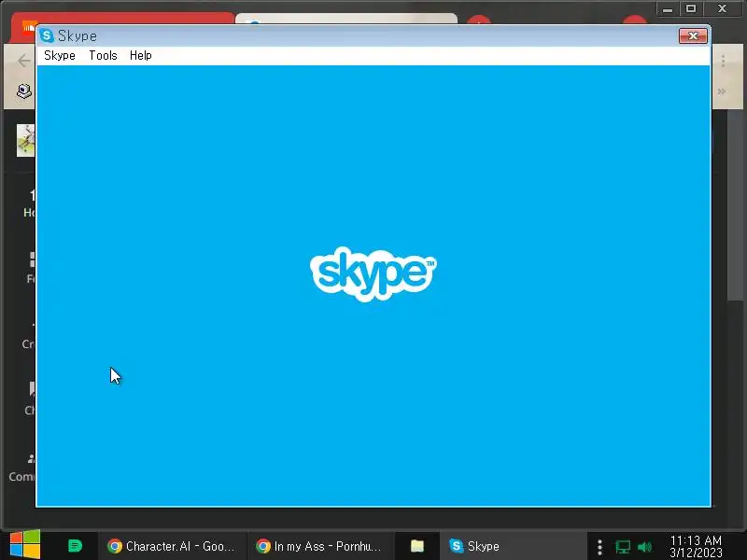Maximize the background browser window
This screenshot has width=747, height=560.
691,9
